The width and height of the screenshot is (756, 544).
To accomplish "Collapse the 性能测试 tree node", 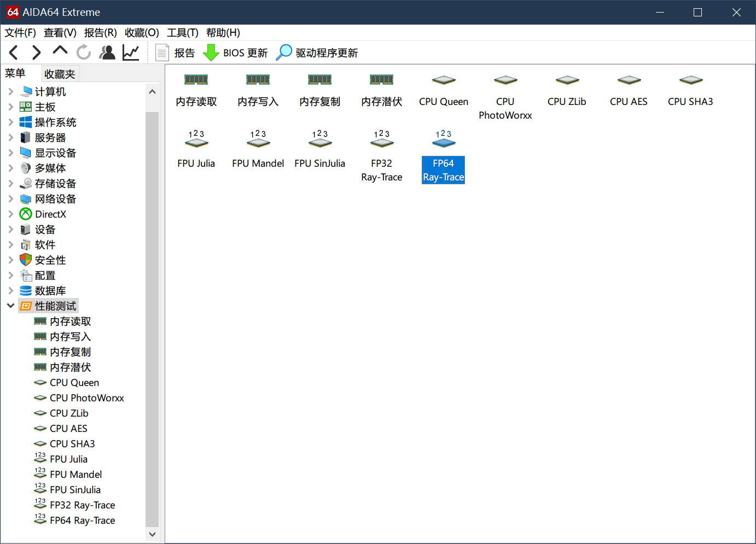I will pyautogui.click(x=11, y=306).
